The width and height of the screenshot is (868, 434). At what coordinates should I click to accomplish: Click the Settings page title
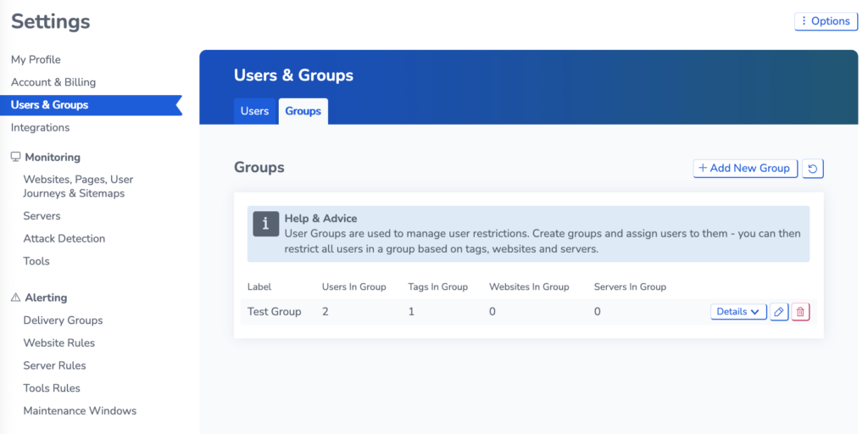click(50, 21)
